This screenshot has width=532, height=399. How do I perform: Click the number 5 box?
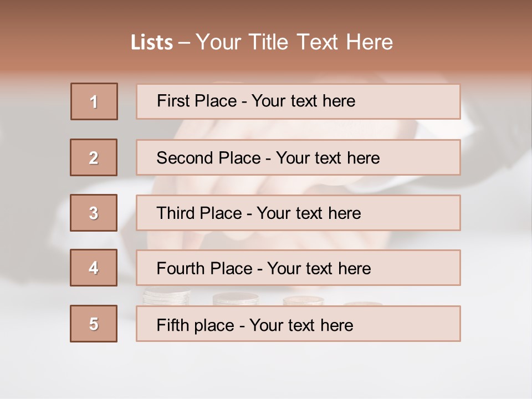94,324
